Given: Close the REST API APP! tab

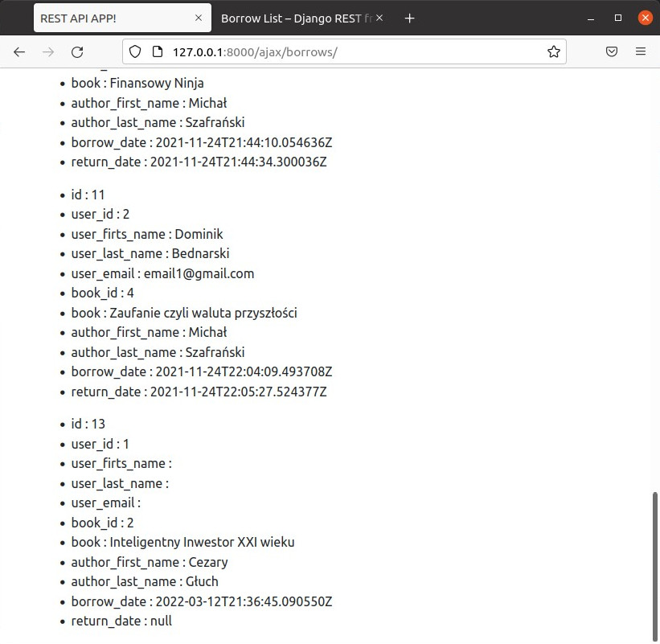Looking at the screenshot, I should click(x=199, y=18).
